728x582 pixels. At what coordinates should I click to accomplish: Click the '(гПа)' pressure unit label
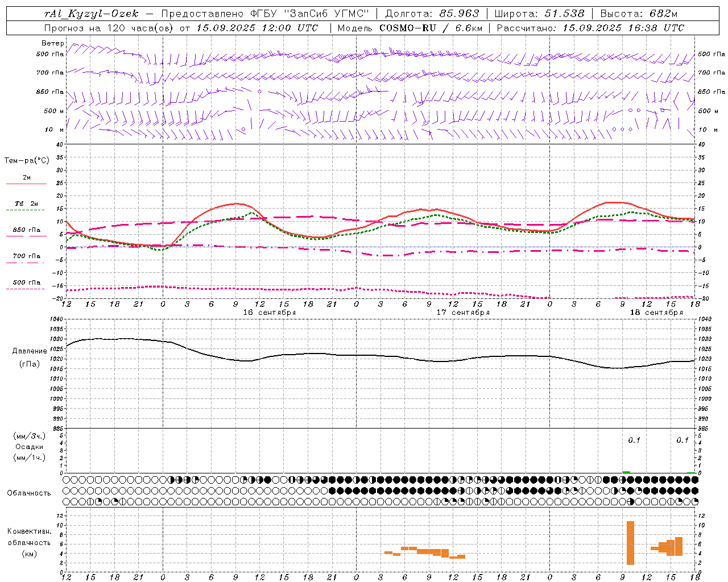click(30, 364)
